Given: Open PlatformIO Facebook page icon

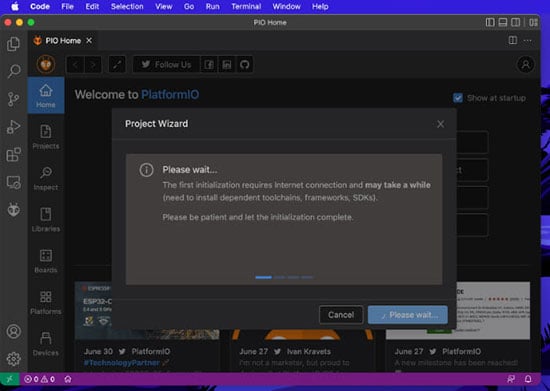Looking at the screenshot, I should (x=209, y=65).
